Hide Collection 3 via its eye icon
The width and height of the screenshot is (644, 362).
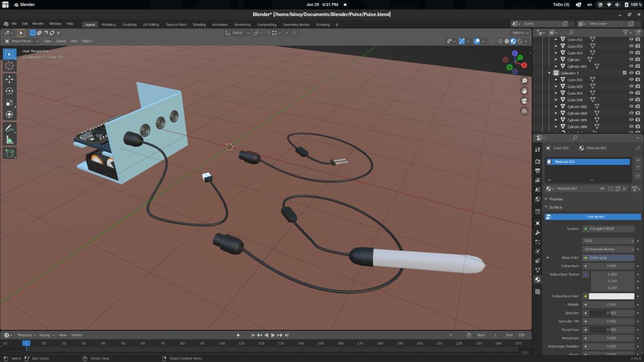coord(631,73)
